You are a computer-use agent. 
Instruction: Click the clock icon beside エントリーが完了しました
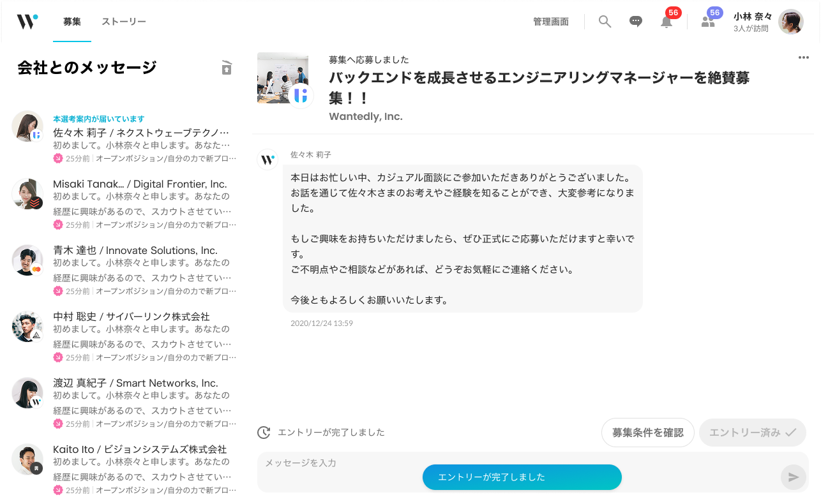[264, 433]
